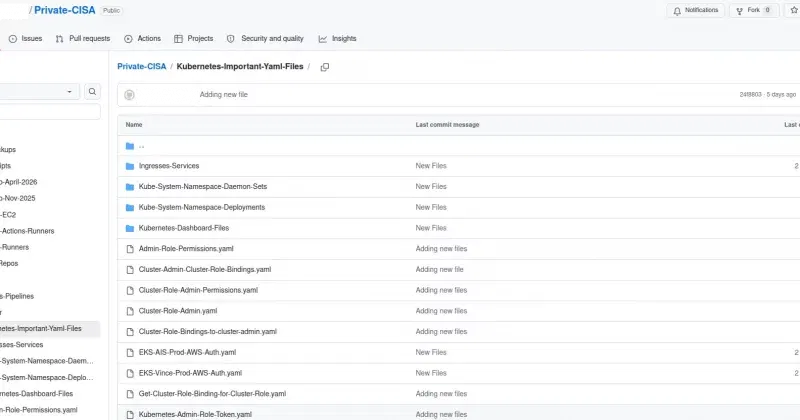Select EC2 item in sidebar tree
The height and width of the screenshot is (420, 800).
8,214
